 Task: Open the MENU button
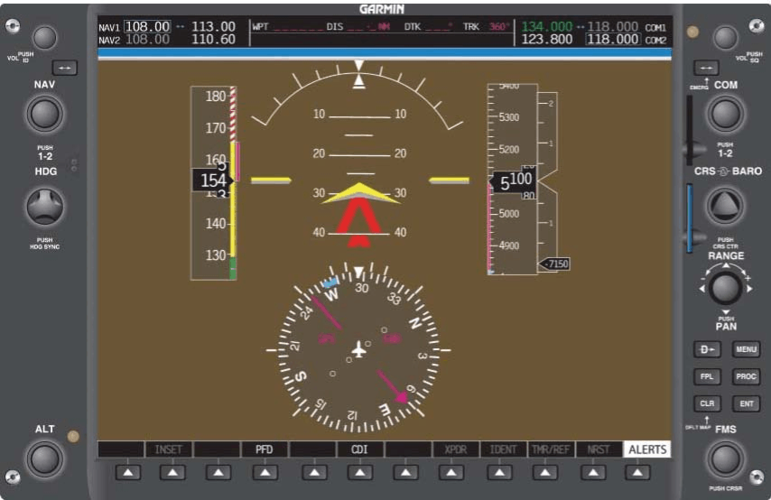click(746, 350)
